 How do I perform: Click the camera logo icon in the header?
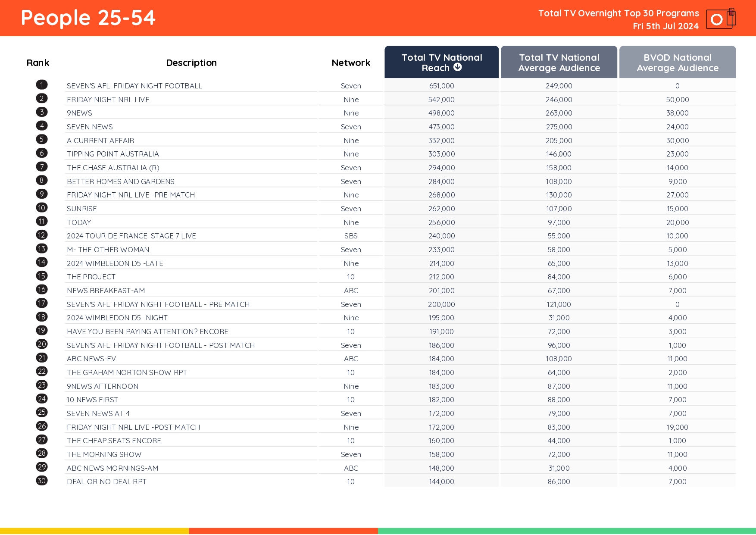(x=720, y=19)
